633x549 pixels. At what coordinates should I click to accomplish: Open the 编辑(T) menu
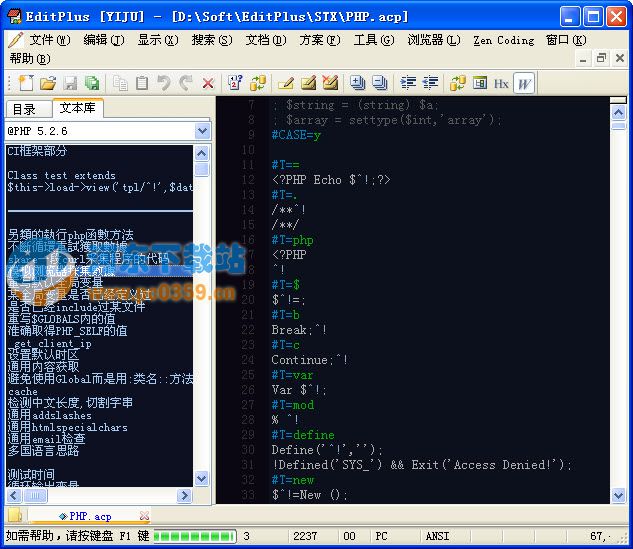click(x=104, y=40)
